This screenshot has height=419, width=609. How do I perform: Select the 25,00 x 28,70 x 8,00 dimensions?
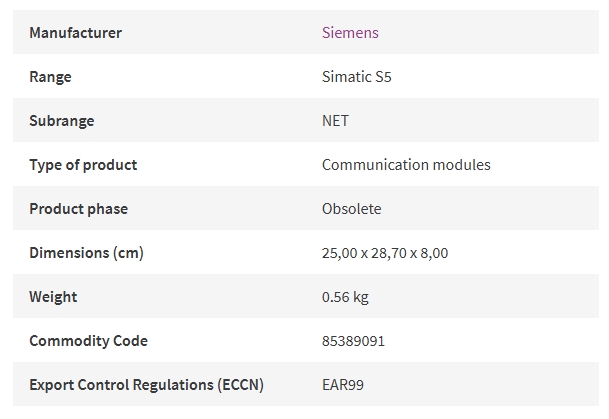pos(385,253)
